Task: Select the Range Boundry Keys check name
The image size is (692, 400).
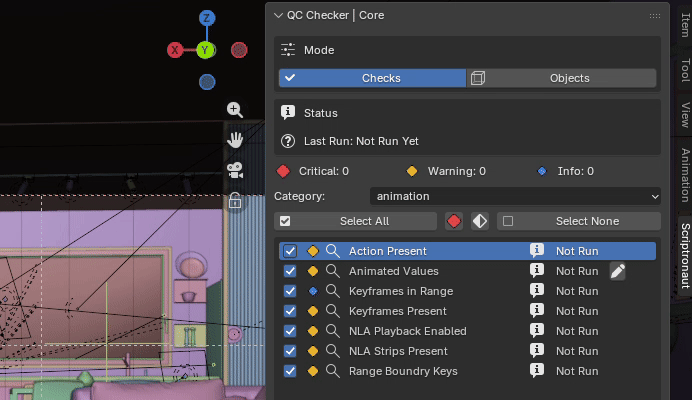Action: [403, 371]
